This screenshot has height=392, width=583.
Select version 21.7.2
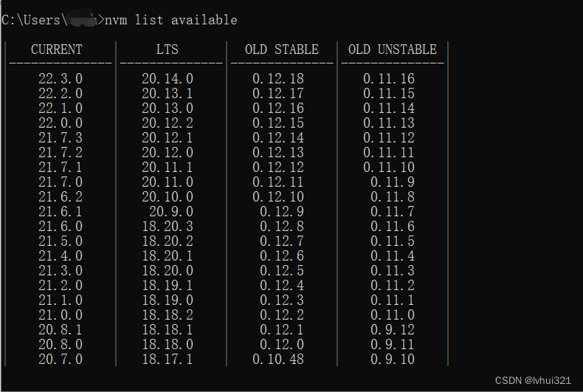(x=61, y=153)
